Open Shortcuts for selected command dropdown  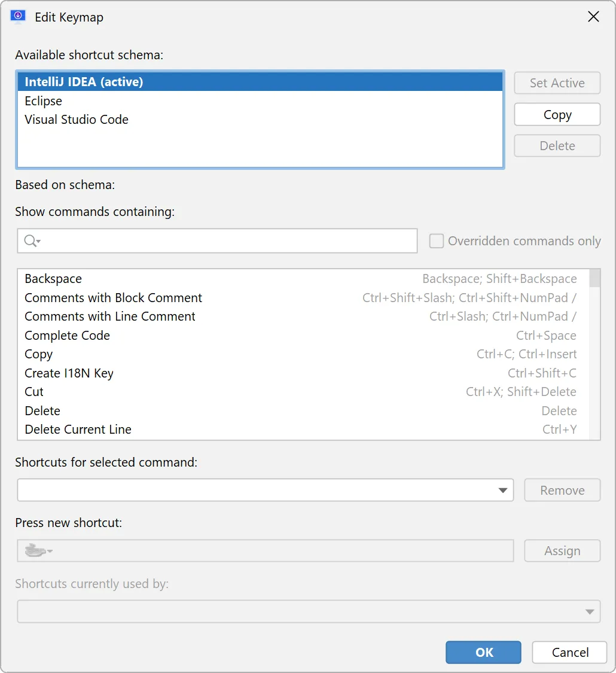click(503, 490)
